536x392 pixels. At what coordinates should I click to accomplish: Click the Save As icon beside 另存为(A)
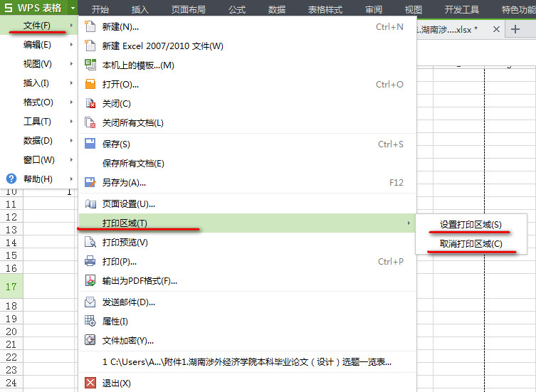tap(90, 182)
